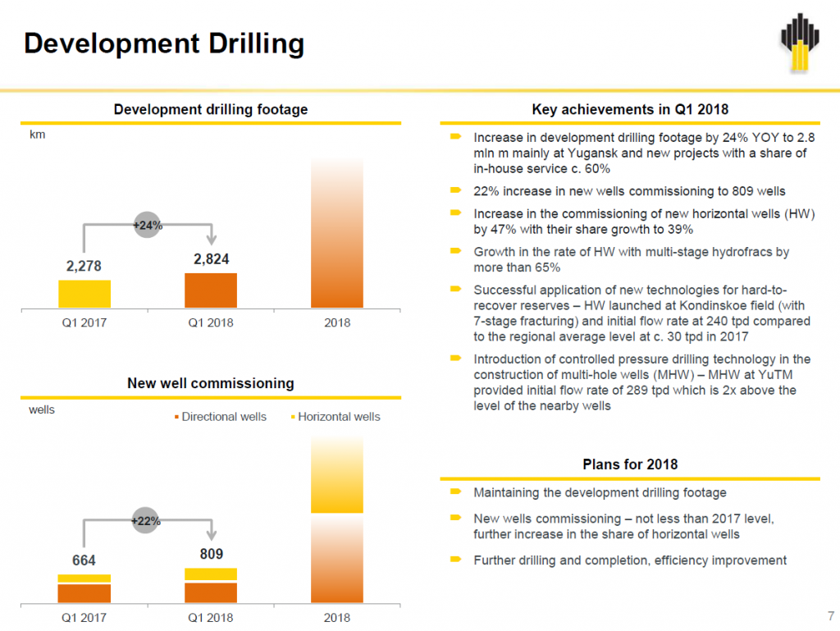Click the 'New well commissioning' chart title
This screenshot has height=631, width=840.
coord(211,383)
